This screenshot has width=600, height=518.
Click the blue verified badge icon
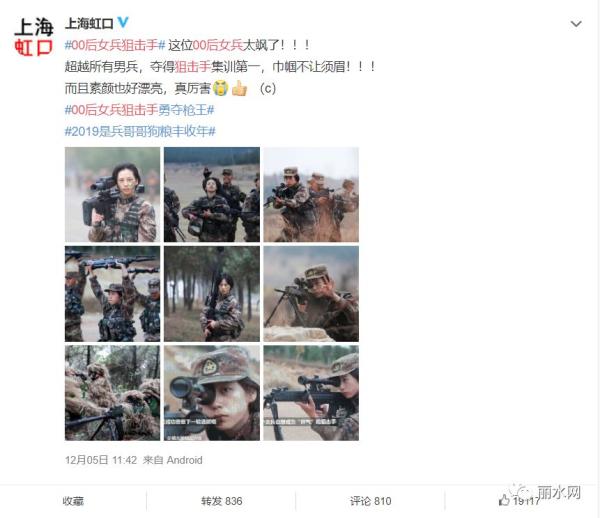pos(123,22)
